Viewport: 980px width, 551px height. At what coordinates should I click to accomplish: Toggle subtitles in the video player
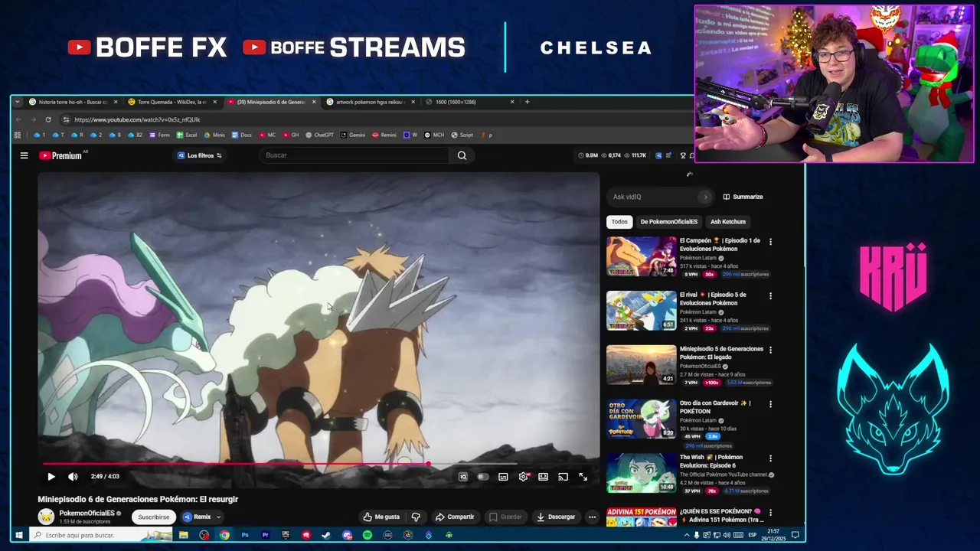tap(503, 477)
